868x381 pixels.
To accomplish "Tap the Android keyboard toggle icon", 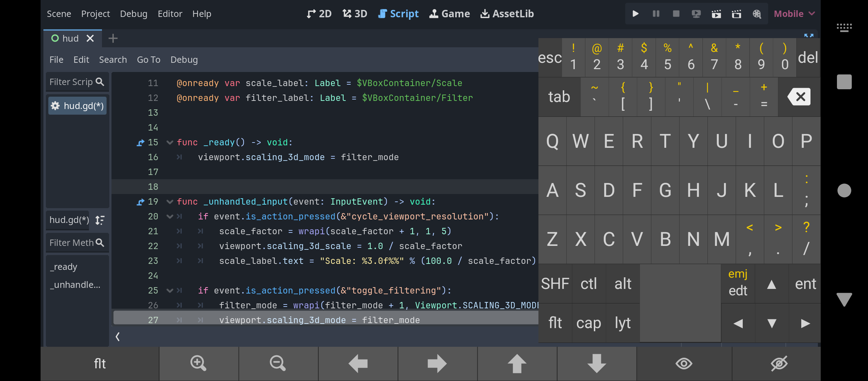I will tap(844, 28).
